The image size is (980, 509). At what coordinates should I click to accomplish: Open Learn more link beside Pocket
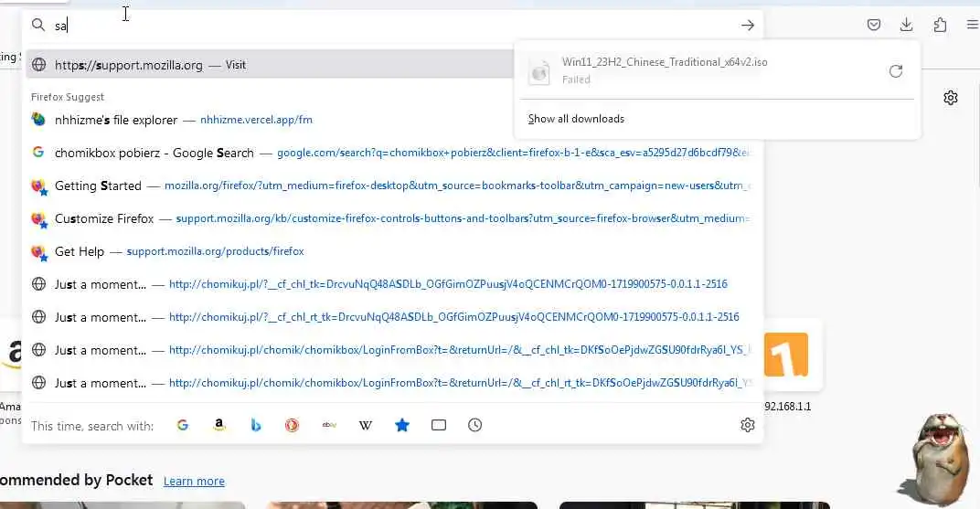click(194, 481)
